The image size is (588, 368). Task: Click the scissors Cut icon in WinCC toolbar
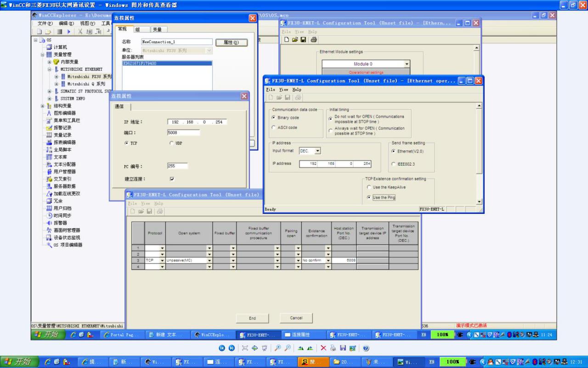click(x=80, y=31)
